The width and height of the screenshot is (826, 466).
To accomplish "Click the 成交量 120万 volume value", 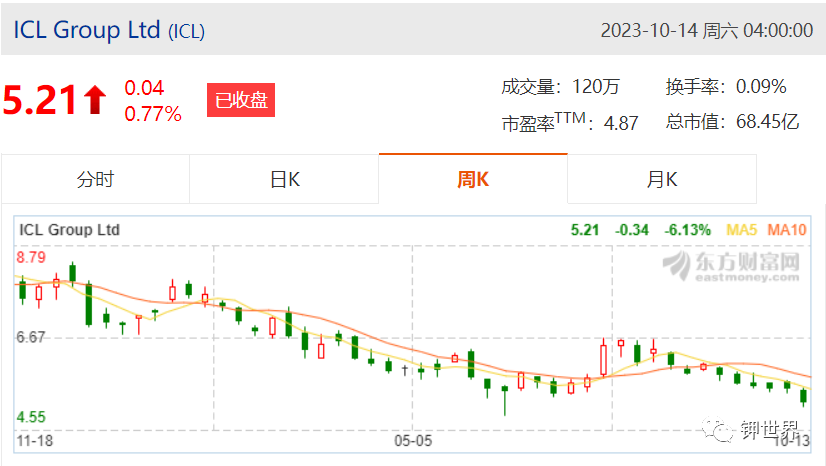I will pyautogui.click(x=560, y=87).
